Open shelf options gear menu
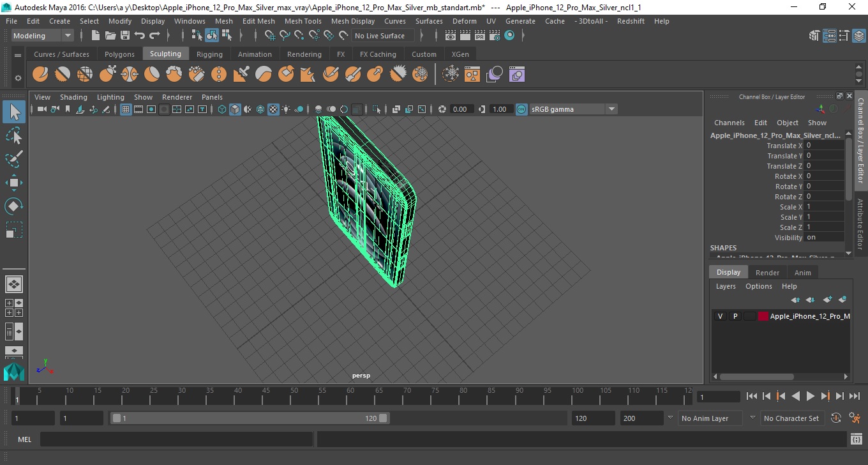 tap(18, 78)
